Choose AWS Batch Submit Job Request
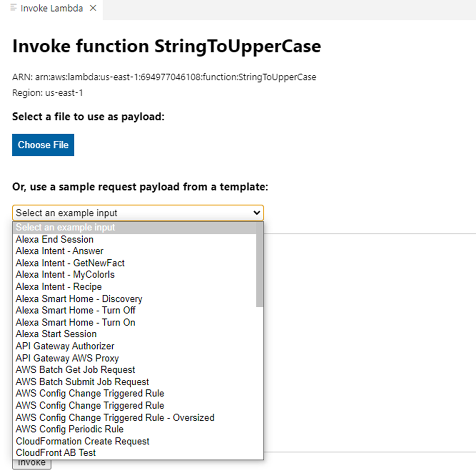The height and width of the screenshot is (476, 476). coord(135,382)
